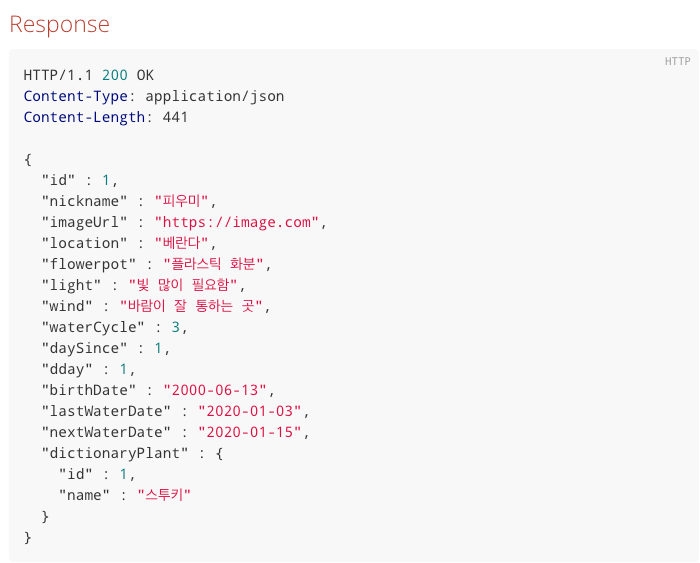Click the final closing brace of the JSON
700x563 pixels.
point(28,537)
